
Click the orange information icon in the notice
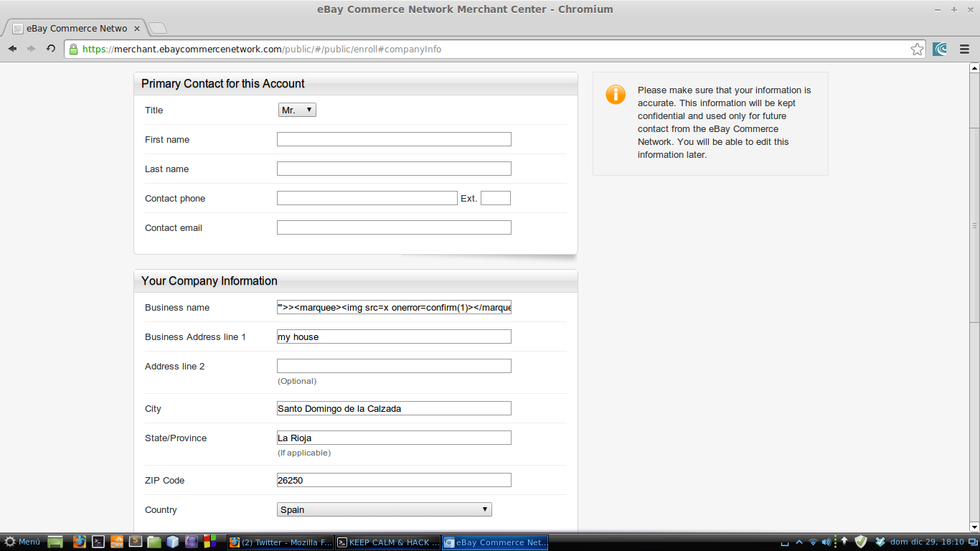pos(616,95)
